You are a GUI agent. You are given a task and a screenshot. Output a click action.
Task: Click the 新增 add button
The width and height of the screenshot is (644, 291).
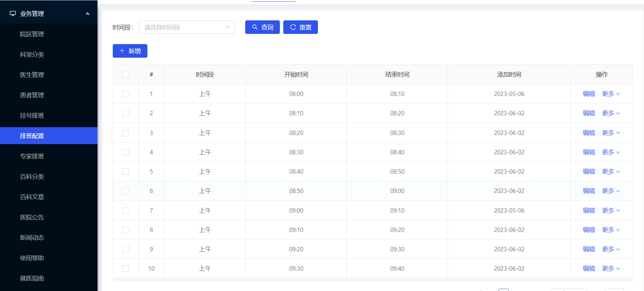pyautogui.click(x=130, y=51)
